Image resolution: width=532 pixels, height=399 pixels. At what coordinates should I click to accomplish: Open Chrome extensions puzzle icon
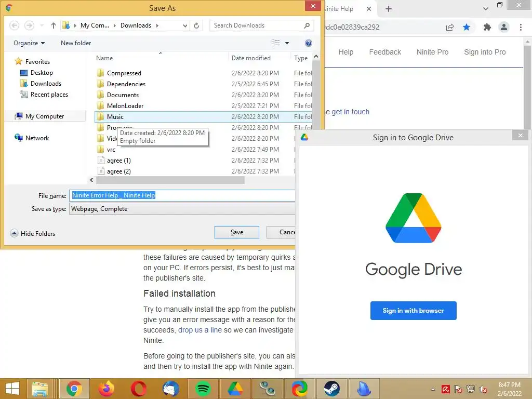(x=487, y=27)
